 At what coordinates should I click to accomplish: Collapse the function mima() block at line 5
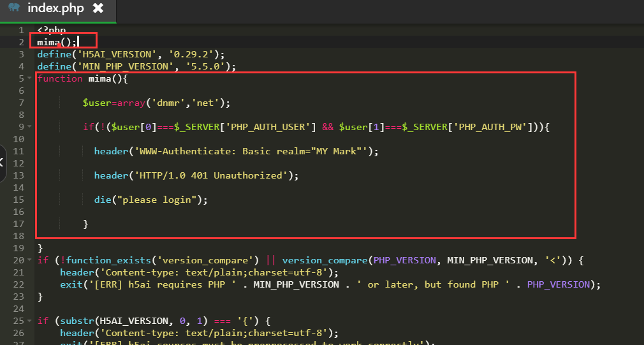(x=29, y=78)
